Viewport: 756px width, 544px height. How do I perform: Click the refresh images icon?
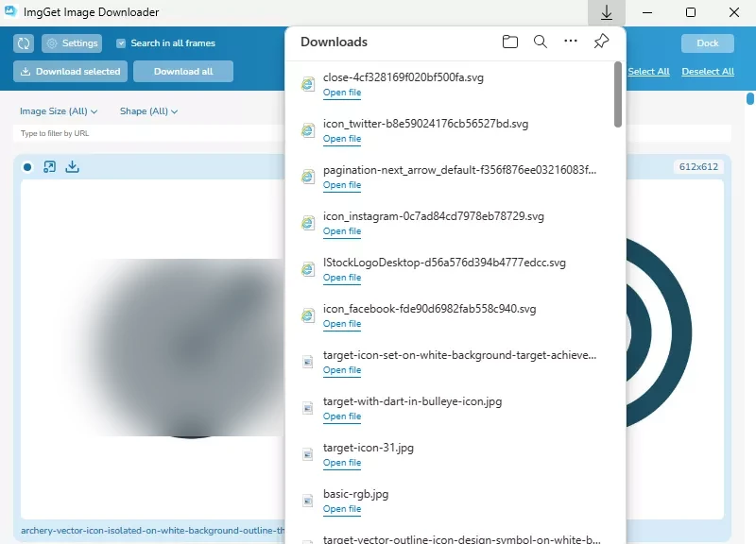24,43
